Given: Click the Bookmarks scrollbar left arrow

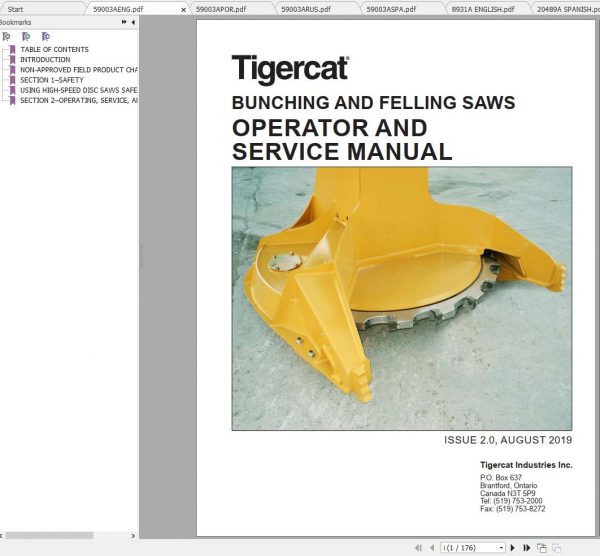Looking at the screenshot, I should [2, 536].
